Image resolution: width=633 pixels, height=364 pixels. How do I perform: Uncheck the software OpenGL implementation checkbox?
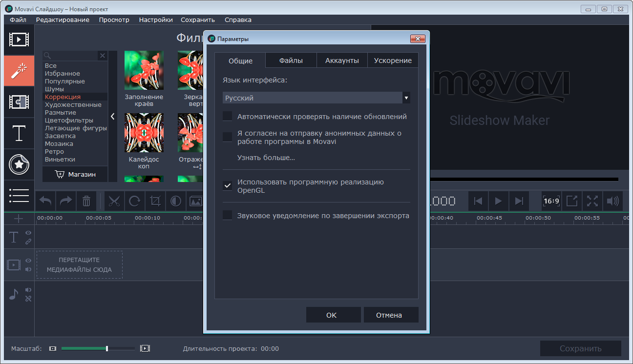pos(227,186)
